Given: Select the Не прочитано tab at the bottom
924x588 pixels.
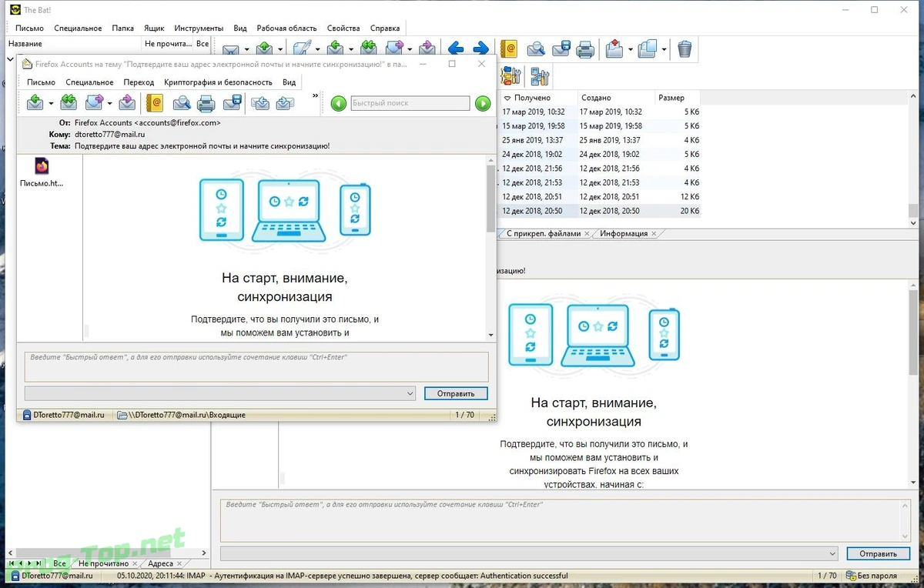Looking at the screenshot, I should pyautogui.click(x=104, y=563).
